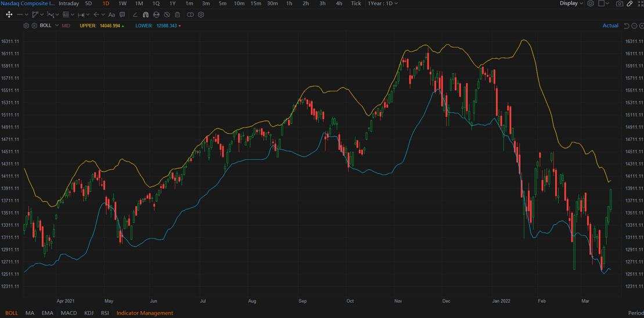Switch to 5m minute interval
This screenshot has height=318, width=644.
pyautogui.click(x=222, y=3)
